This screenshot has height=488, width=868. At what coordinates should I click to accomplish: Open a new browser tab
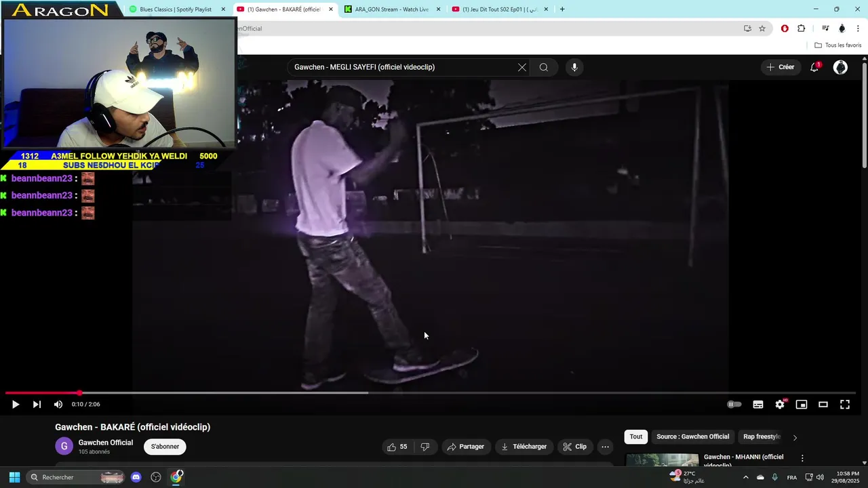(562, 9)
